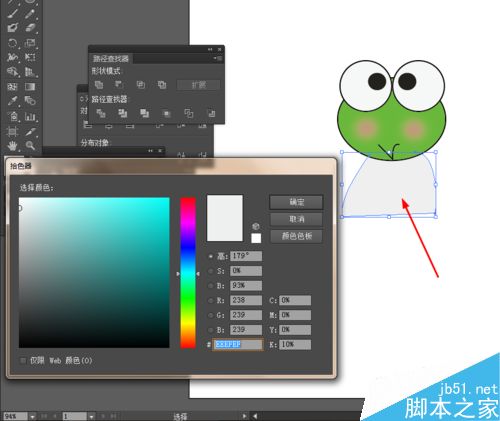The image size is (500, 421).
Task: Click the Trim pathfinder icon
Action: 123,113
